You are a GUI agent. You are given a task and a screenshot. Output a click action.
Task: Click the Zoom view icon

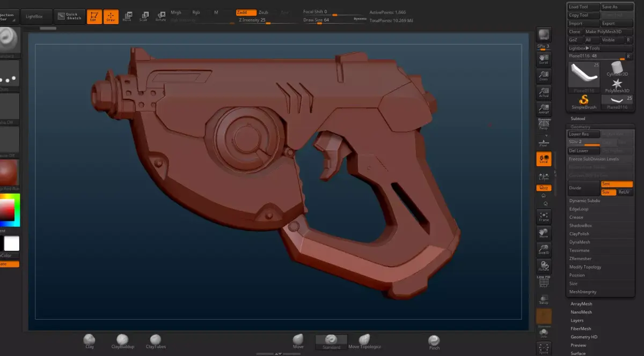tap(544, 76)
